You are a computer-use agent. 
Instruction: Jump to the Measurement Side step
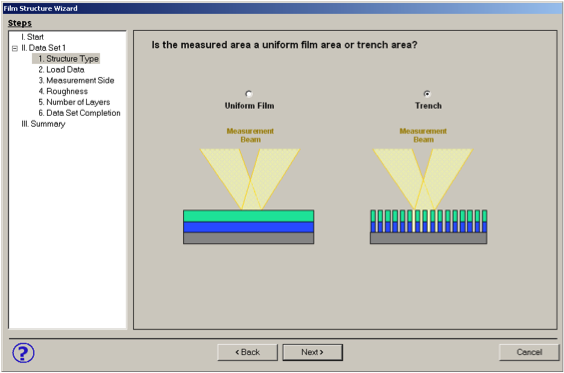tap(76, 80)
